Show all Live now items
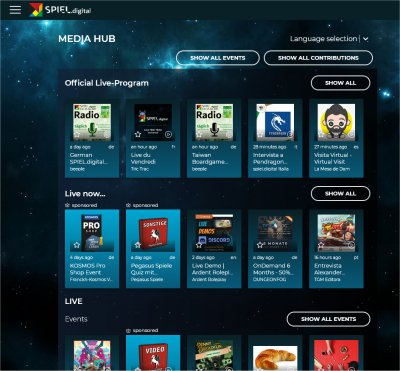This screenshot has width=400, height=371. tap(340, 193)
